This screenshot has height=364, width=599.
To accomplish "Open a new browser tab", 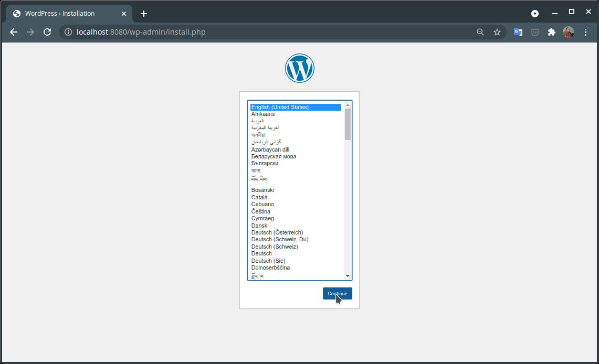I will click(x=144, y=14).
